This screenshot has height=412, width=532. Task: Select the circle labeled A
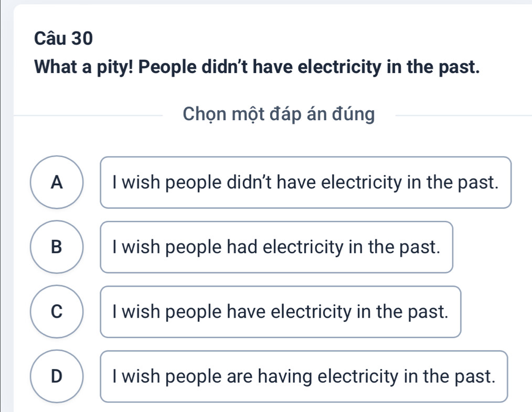point(57,183)
